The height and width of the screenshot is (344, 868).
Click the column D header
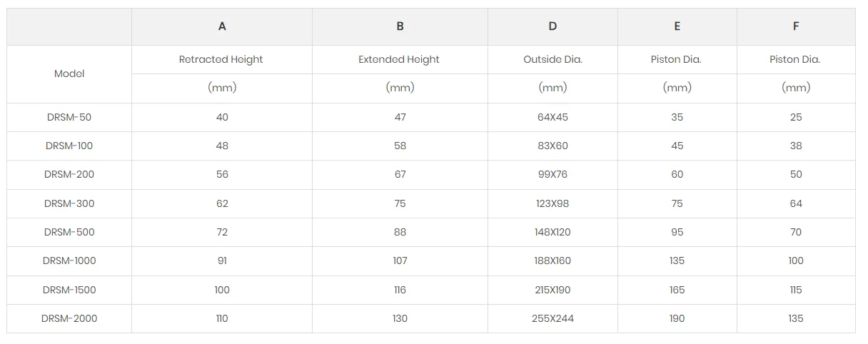[x=552, y=26]
